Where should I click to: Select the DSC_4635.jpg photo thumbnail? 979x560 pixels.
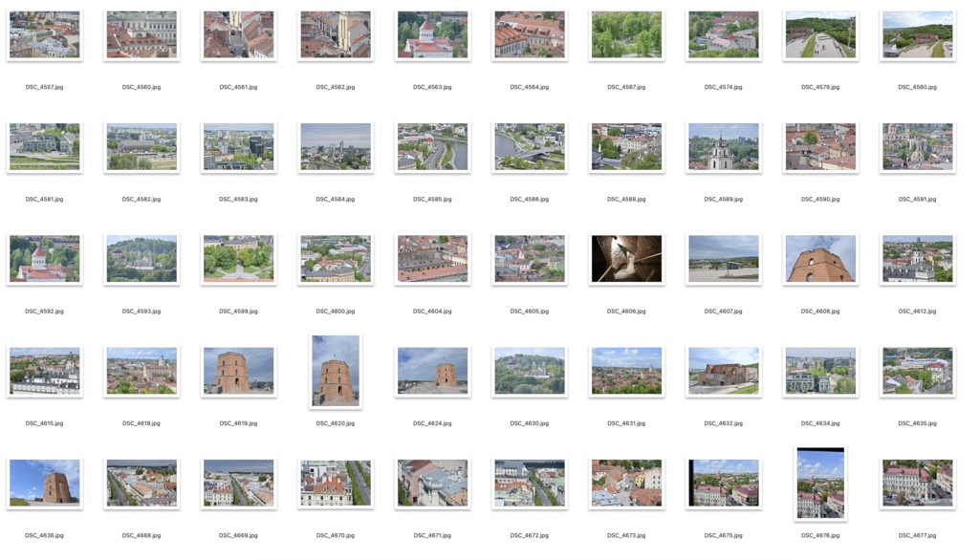917,371
